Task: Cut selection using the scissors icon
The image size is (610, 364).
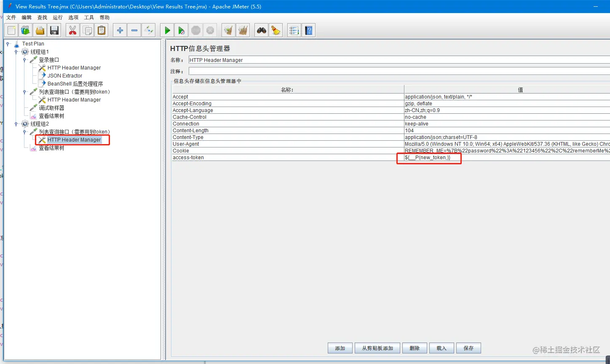Action: pos(73,30)
